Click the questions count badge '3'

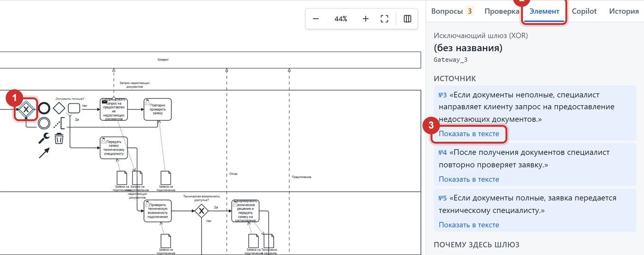click(x=470, y=11)
